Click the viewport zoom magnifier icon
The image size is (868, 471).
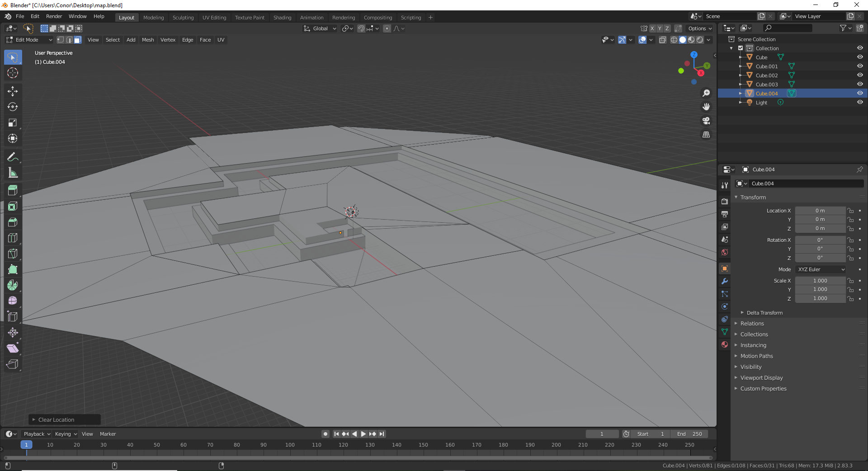pos(706,93)
